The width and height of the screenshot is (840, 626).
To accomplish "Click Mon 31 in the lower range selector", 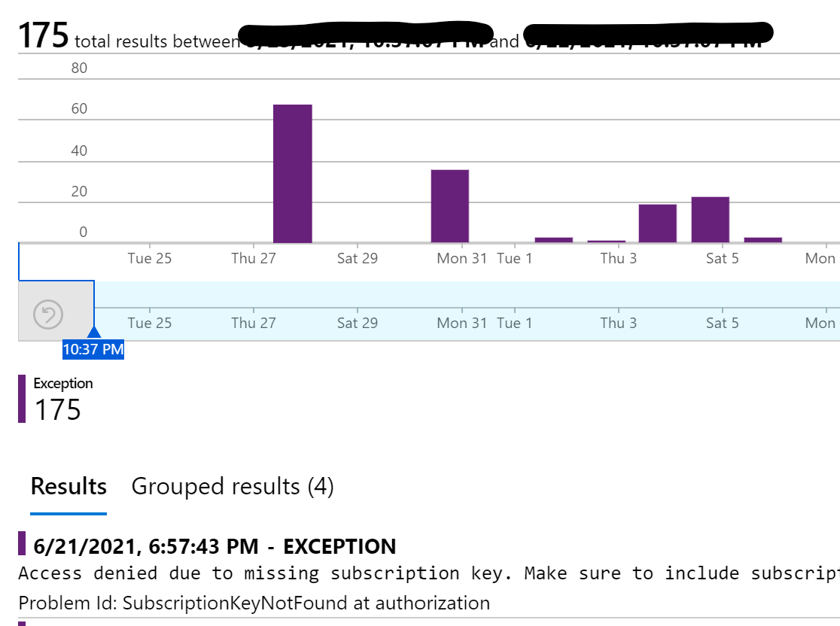I will coord(462,324).
